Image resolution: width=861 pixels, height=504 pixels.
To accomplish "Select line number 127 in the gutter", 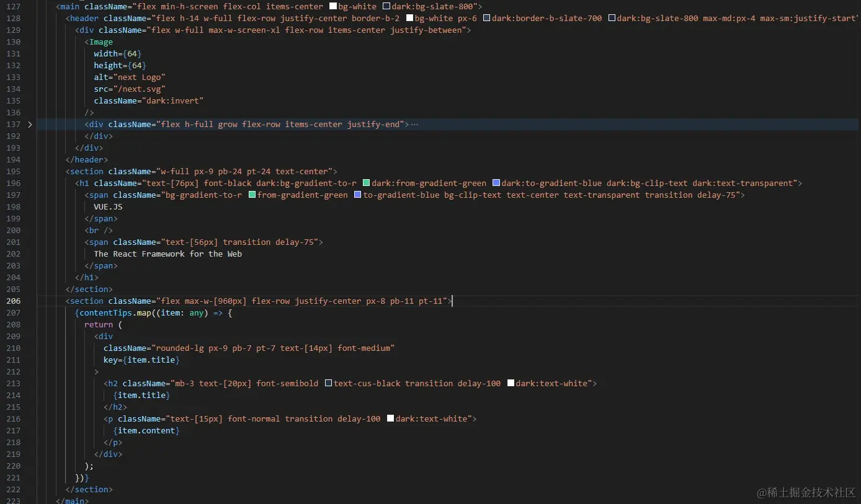I will (13, 7).
